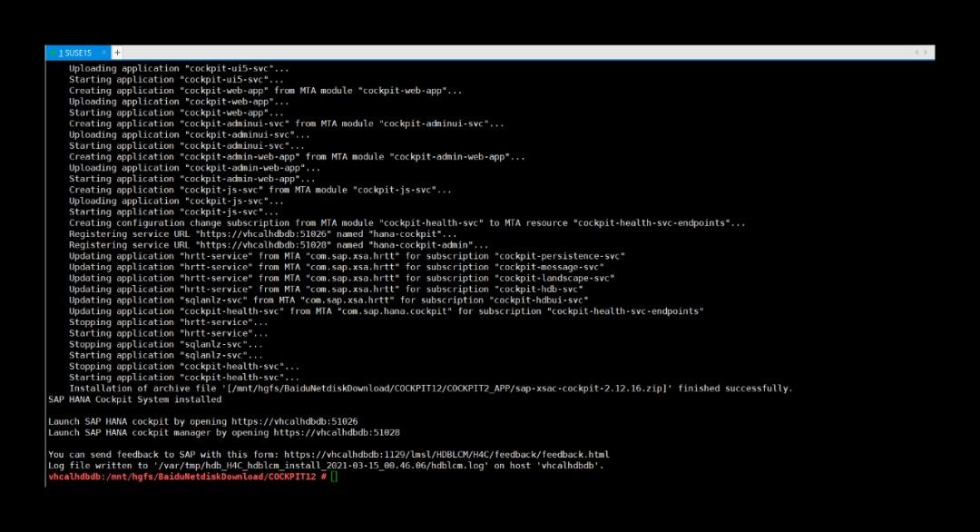980x532 pixels.
Task: Click the line Stopping application "cockpit-health-svc"
Action: coord(184,367)
